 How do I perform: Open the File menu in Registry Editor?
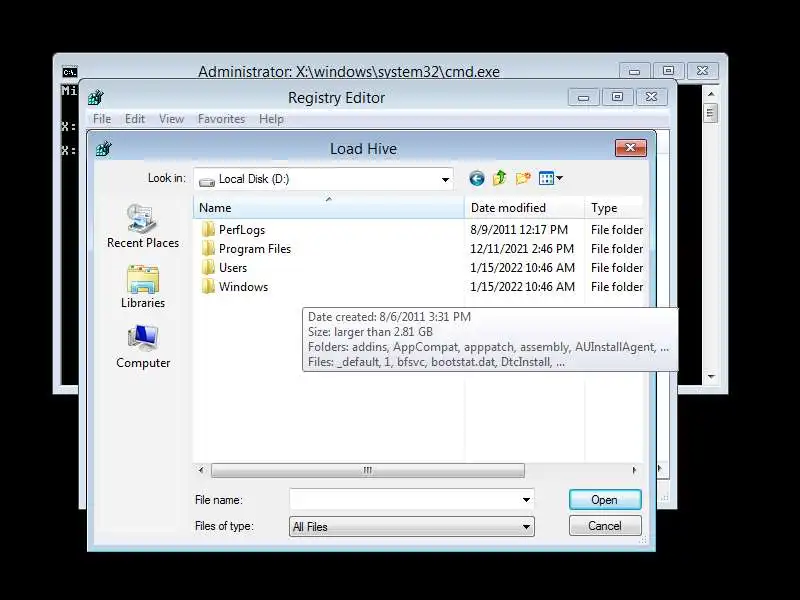click(102, 119)
